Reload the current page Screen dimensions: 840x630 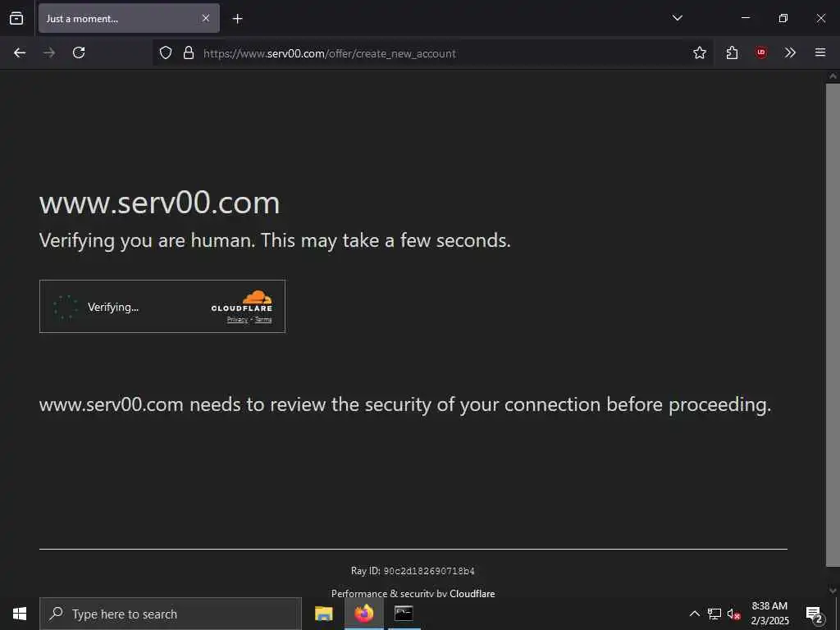pyautogui.click(x=79, y=52)
